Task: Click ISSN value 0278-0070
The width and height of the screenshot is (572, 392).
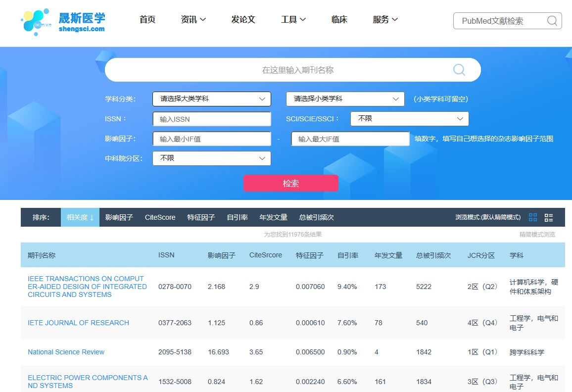Action: [175, 287]
